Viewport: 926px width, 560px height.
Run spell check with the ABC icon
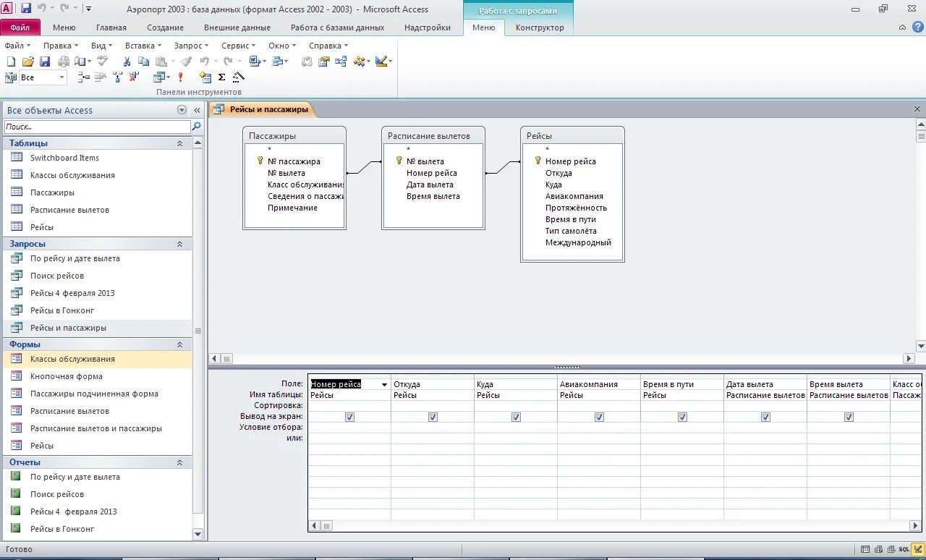tap(102, 61)
